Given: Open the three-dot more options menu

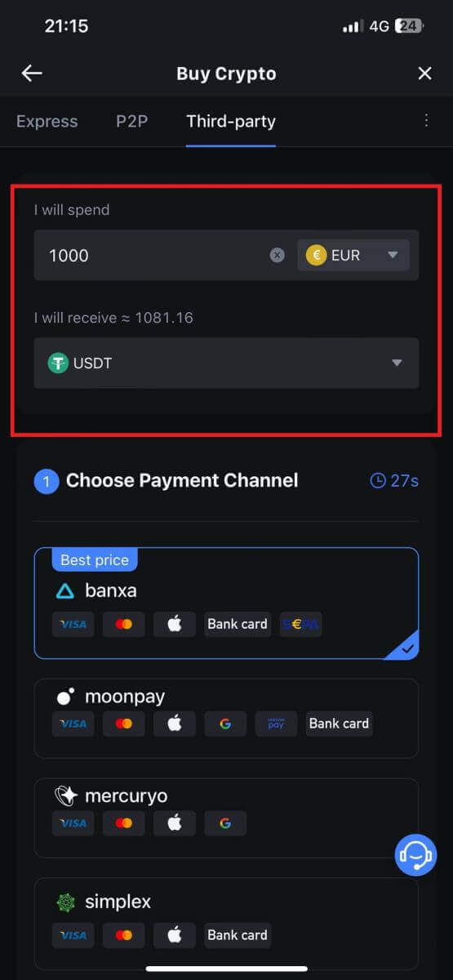Looking at the screenshot, I should [426, 121].
